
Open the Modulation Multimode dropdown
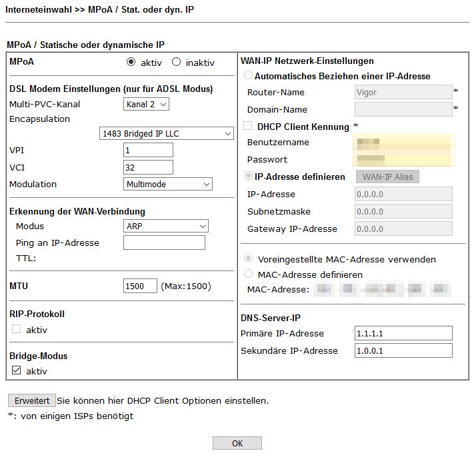pos(168,184)
